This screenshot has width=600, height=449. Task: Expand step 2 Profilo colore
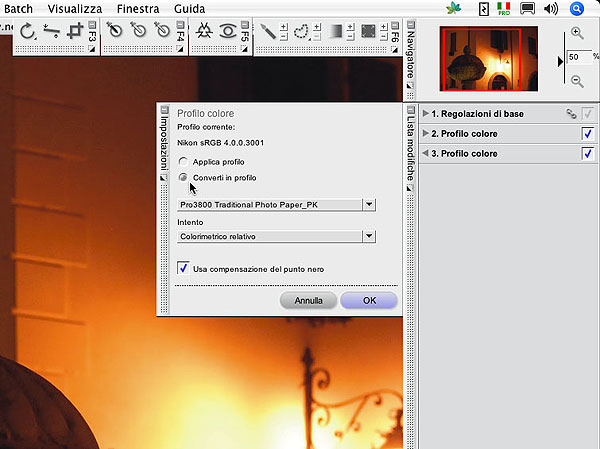tap(426, 133)
